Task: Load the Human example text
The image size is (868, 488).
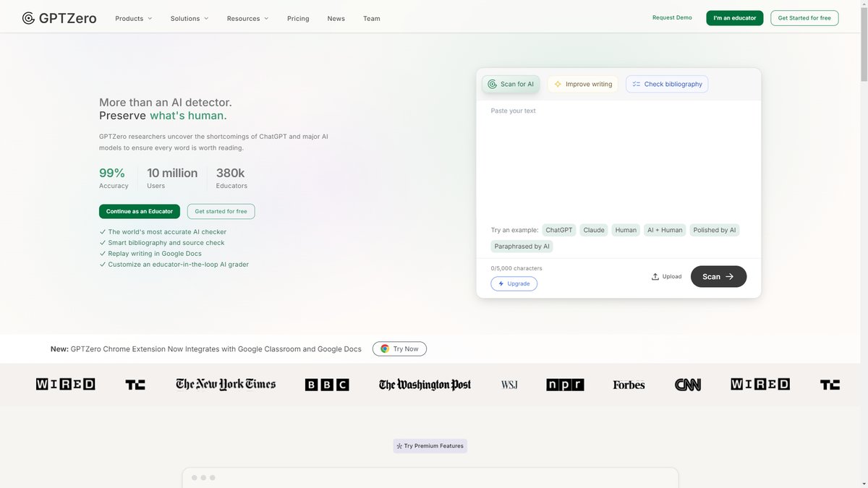Action: click(x=626, y=230)
